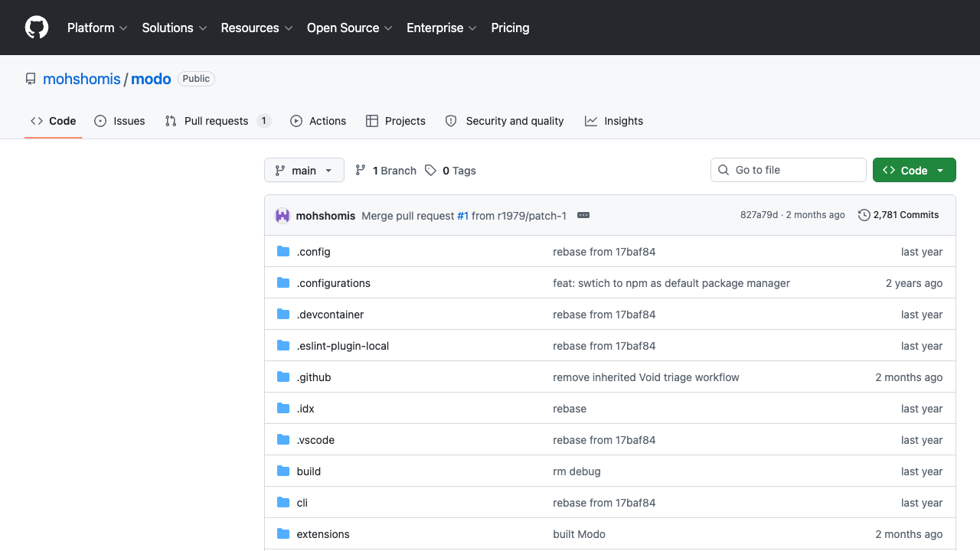Switch to the Projects tab
This screenshot has width=980, height=551.
click(x=396, y=121)
